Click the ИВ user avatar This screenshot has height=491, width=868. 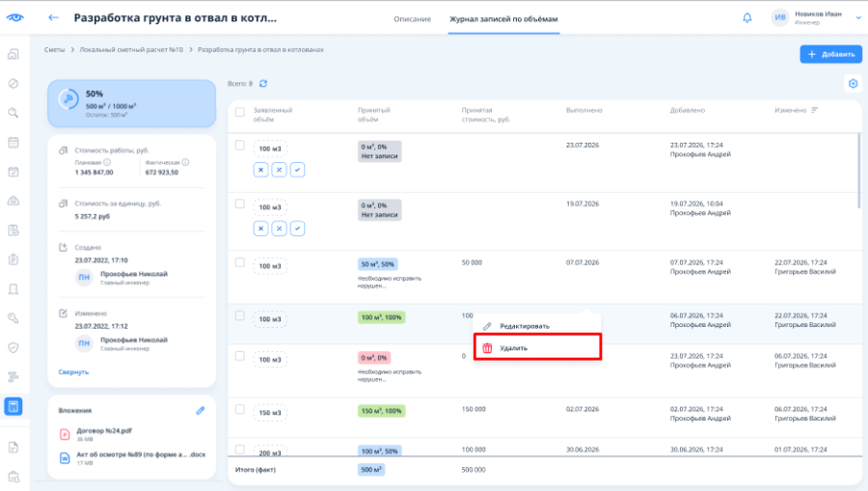tap(780, 17)
